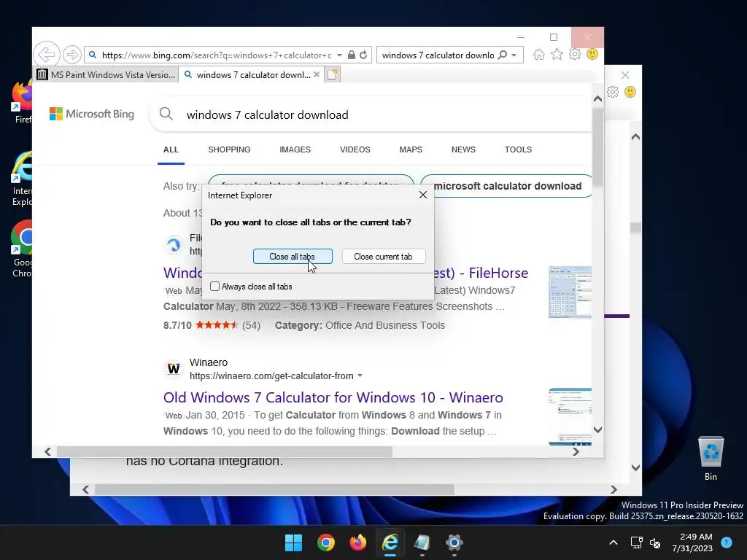The height and width of the screenshot is (560, 747).
Task: Click scroll up arrow in back window
Action: (635, 137)
